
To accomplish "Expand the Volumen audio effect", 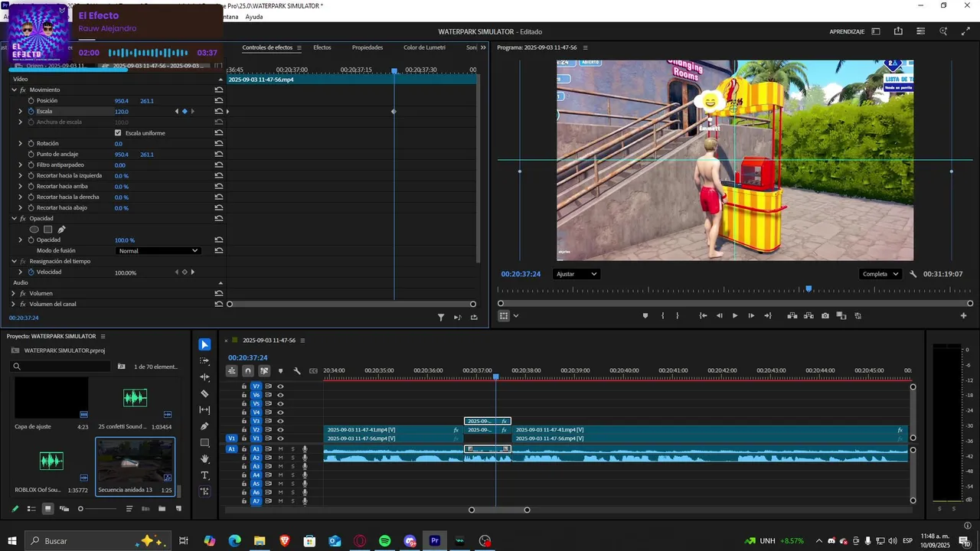I will pos(14,293).
